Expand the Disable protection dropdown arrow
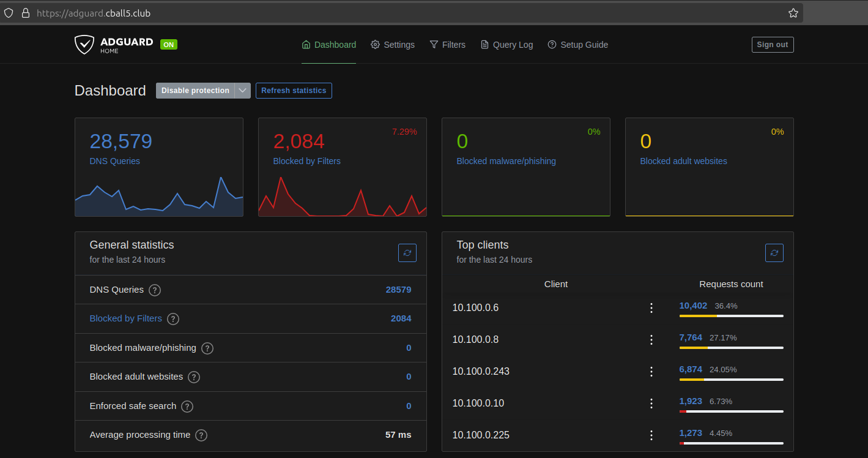This screenshot has height=458, width=868. pos(243,91)
